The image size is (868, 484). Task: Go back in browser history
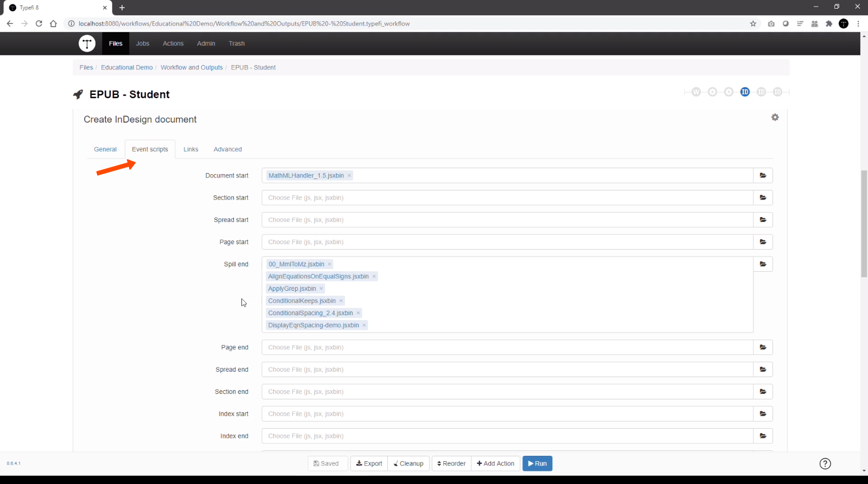tap(10, 23)
